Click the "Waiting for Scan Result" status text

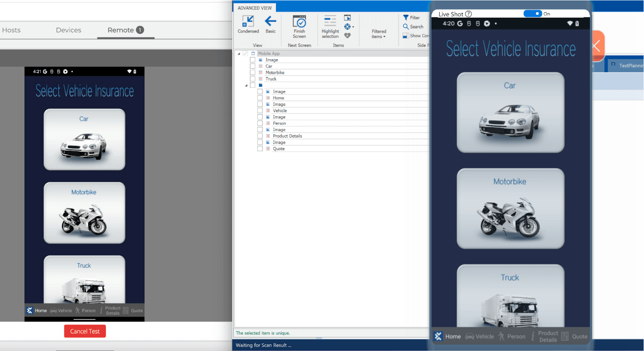pos(263,345)
